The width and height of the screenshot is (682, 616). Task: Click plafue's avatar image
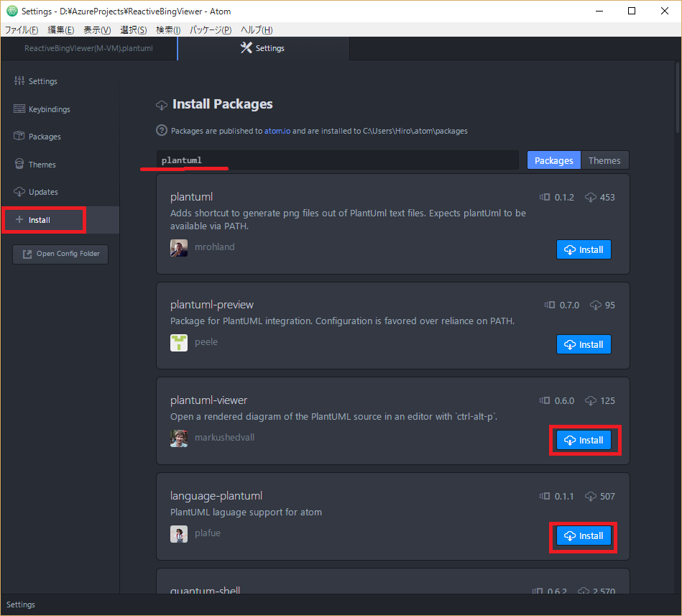point(179,534)
